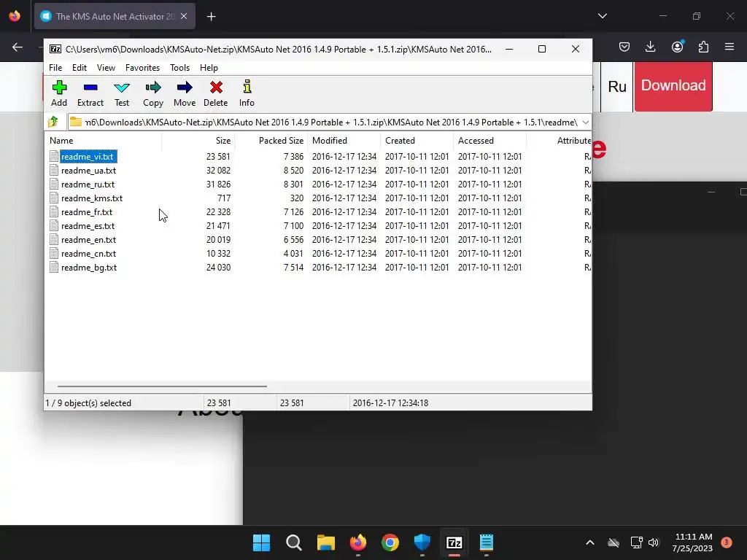Select readme_cn.txt file

coord(88,253)
